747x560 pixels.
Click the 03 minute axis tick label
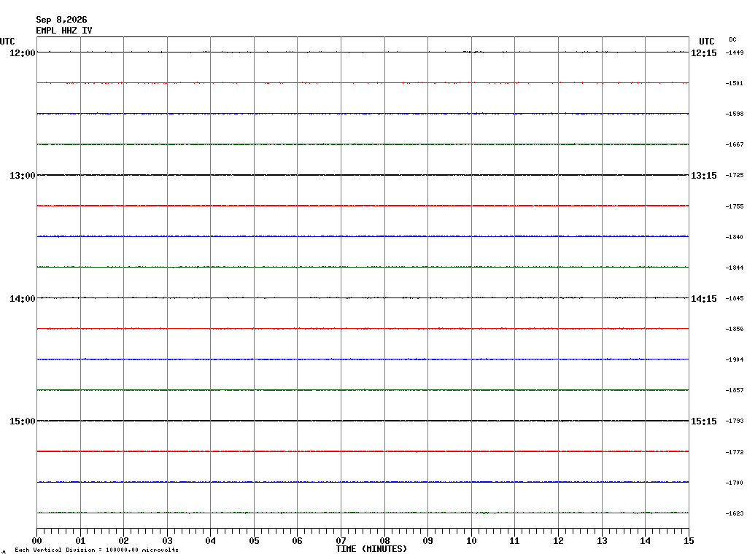167,541
